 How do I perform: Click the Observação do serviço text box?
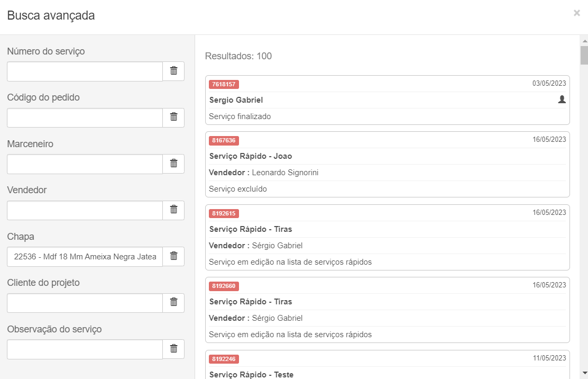[85, 349]
